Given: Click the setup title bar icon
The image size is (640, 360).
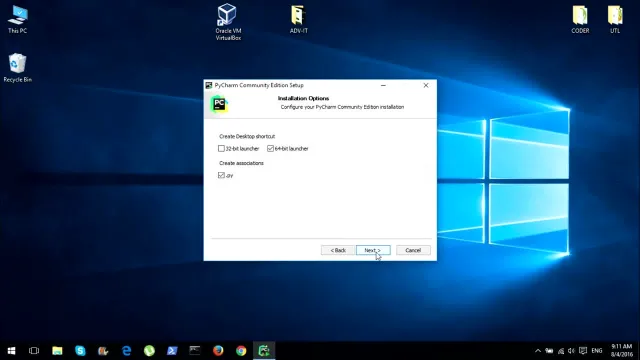Looking at the screenshot, I should (209, 85).
